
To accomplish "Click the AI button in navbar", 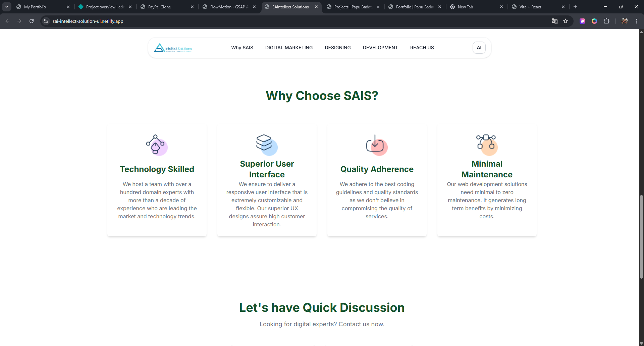I will [479, 48].
